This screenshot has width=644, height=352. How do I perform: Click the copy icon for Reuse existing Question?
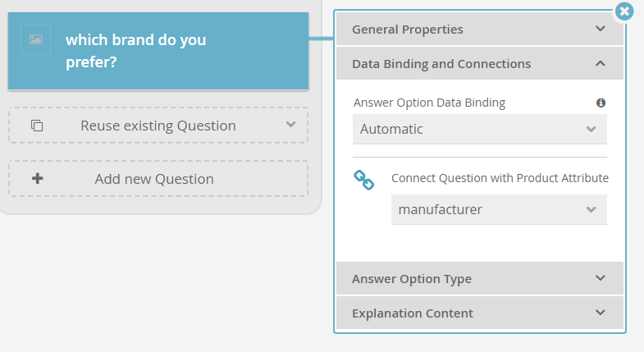(37, 126)
